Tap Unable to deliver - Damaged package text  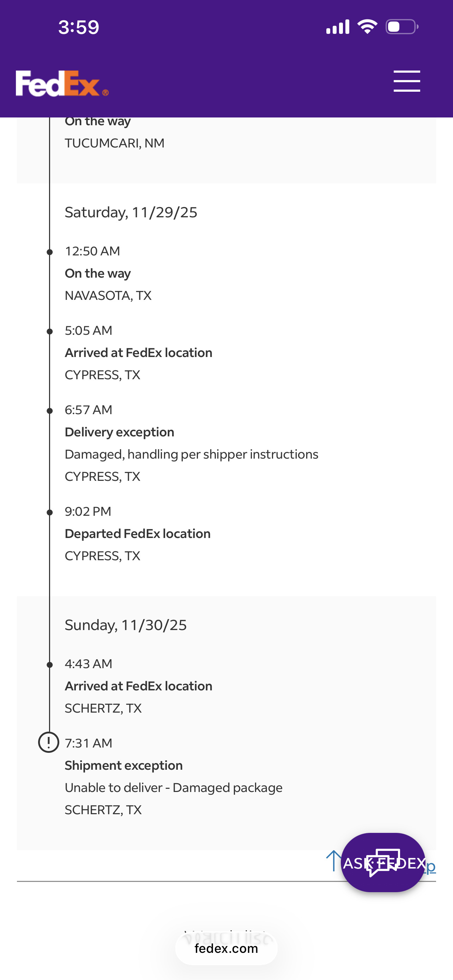[174, 787]
